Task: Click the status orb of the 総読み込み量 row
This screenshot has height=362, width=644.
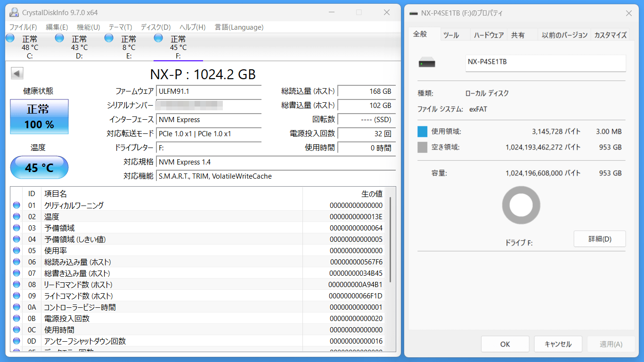Action: point(16,262)
